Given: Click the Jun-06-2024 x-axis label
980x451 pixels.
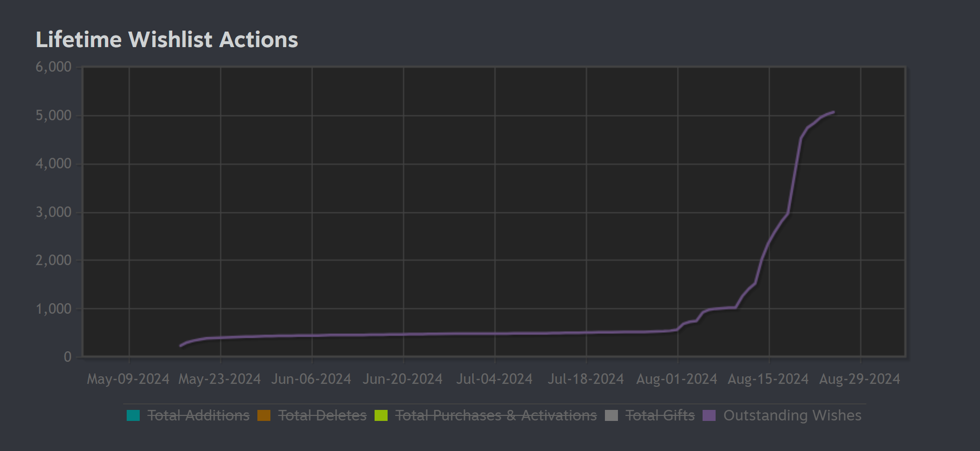Looking at the screenshot, I should (311, 379).
